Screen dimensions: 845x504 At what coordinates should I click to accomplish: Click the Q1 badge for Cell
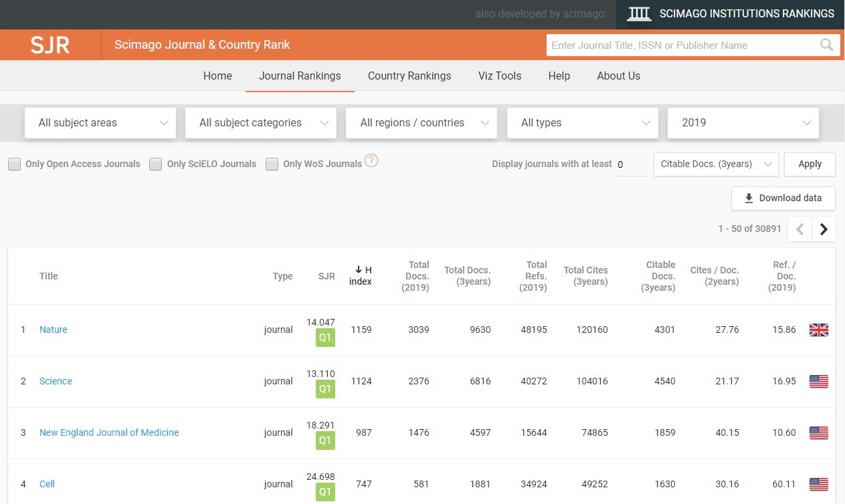pyautogui.click(x=325, y=492)
